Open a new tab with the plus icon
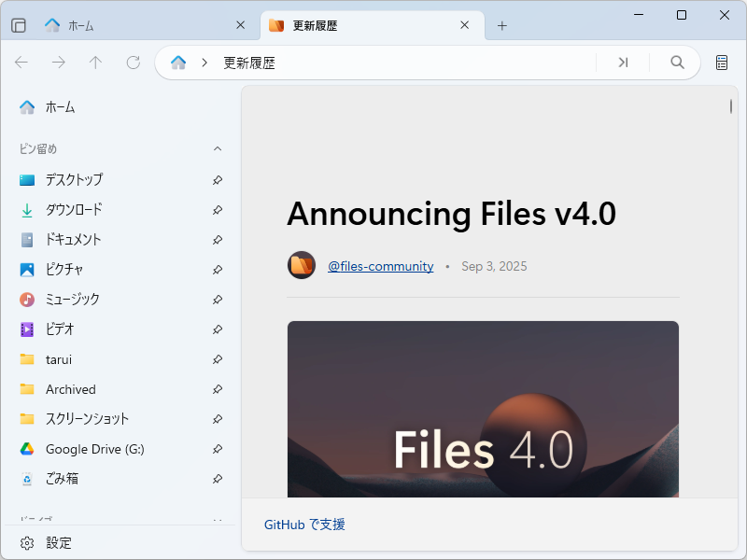The height and width of the screenshot is (560, 747). [x=502, y=25]
